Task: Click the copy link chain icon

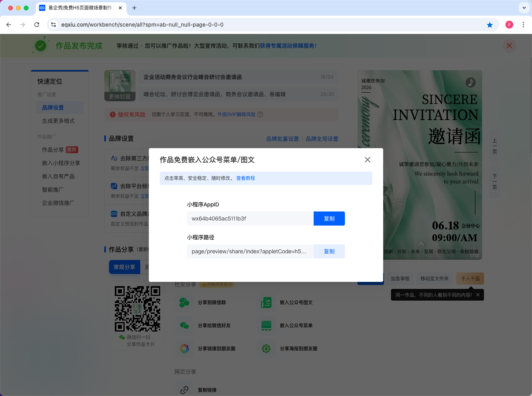Action: [184, 390]
